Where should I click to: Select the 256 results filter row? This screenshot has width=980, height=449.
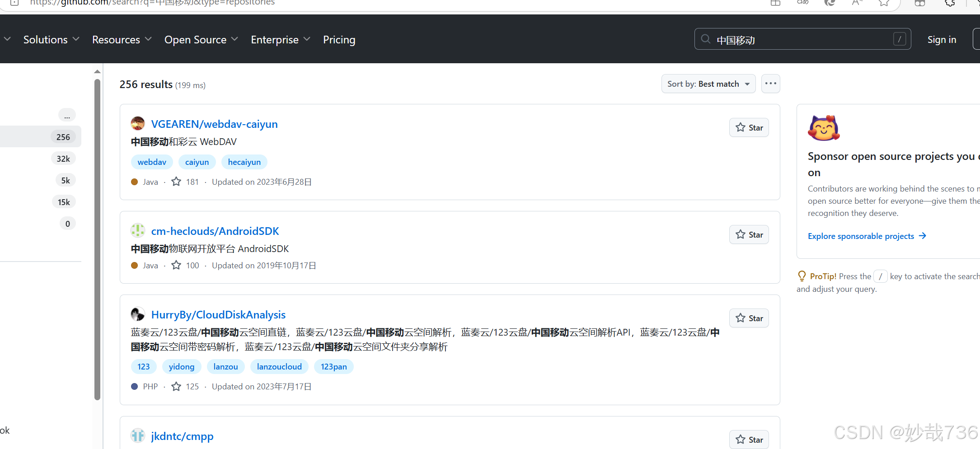[x=41, y=136]
